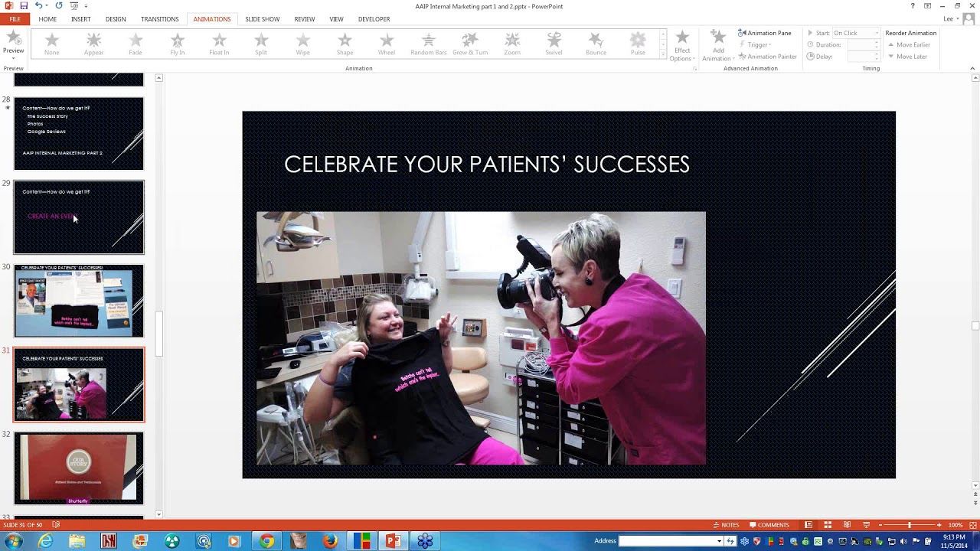This screenshot has height=551, width=980.
Task: Click the Save icon in Quick Access toolbar
Action: tap(24, 5)
